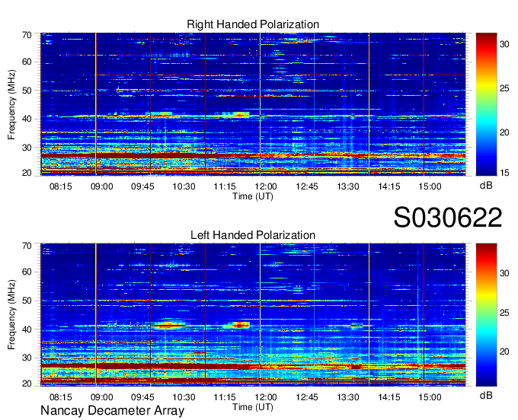Click the Right Handed Polarization color bar
Screen dimensions: 518x420
click(x=486, y=104)
